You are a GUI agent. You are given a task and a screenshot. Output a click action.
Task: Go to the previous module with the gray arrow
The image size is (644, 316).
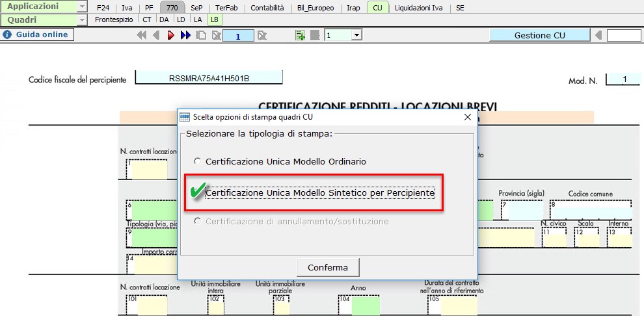click(156, 35)
